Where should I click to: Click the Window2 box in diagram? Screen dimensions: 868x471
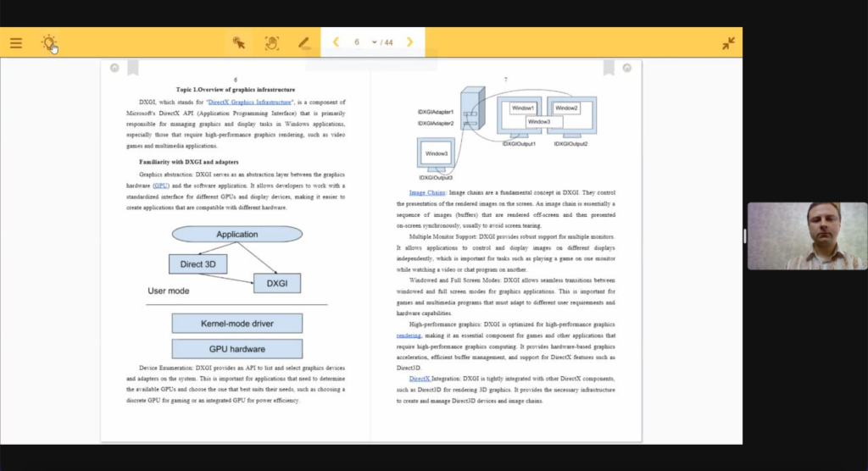[x=566, y=108]
